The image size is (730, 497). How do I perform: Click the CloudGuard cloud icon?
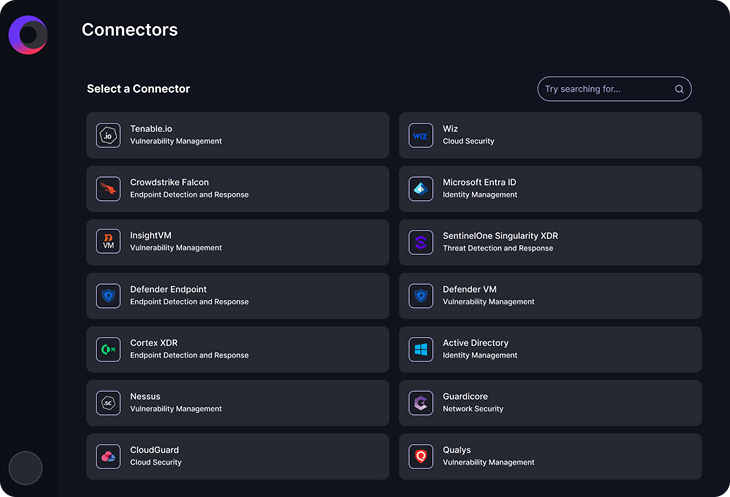(x=108, y=457)
